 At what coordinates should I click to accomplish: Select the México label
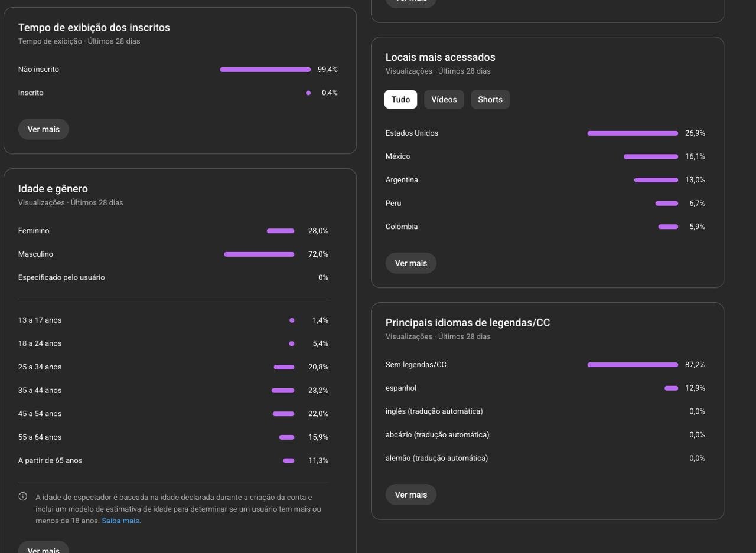397,156
